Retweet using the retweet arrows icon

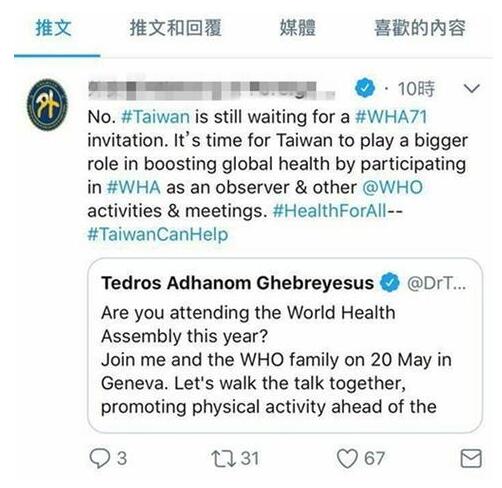(223, 459)
